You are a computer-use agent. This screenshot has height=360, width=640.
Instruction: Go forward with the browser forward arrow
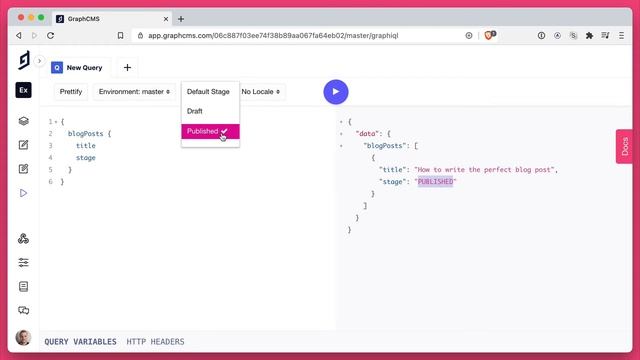pos(34,36)
